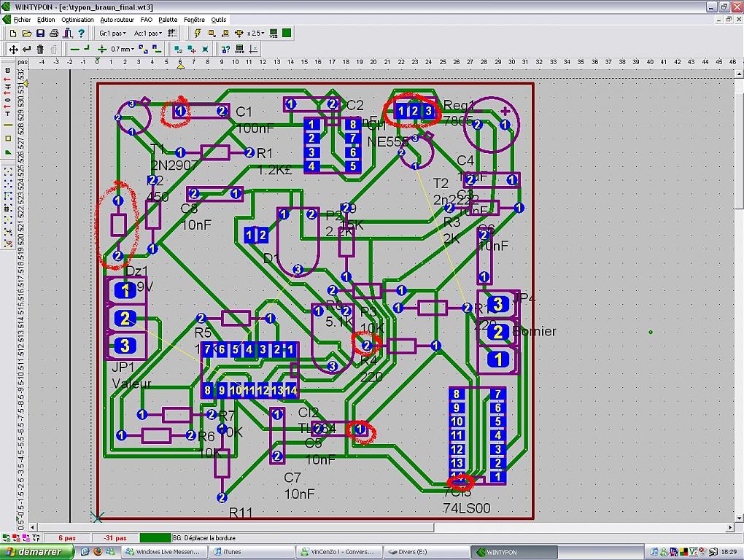Save the typon with the floppy icon
Viewport: 744px width, 560px height.
(40, 34)
